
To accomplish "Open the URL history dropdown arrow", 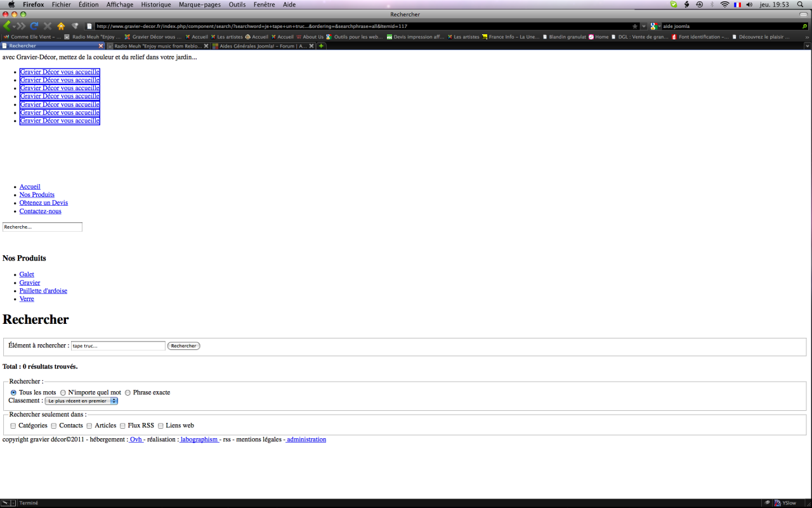I will coord(644,26).
